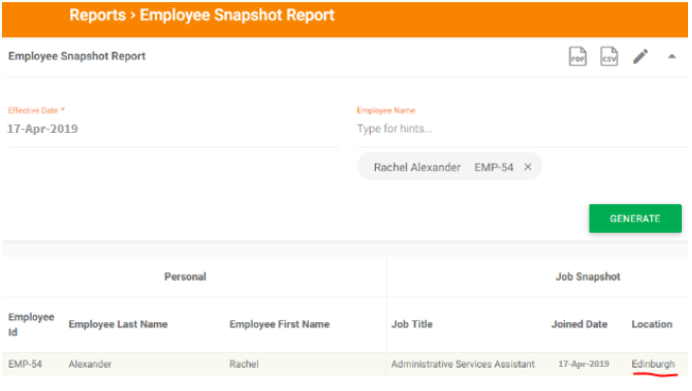This screenshot has height=391, width=692.
Task: Click the Job Snapshot group header
Action: pos(587,277)
